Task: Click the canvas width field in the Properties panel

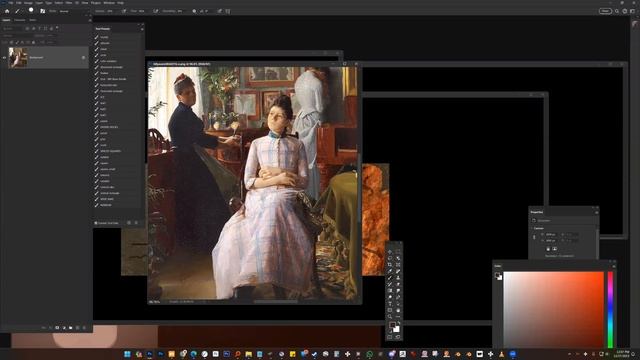Action: point(551,234)
